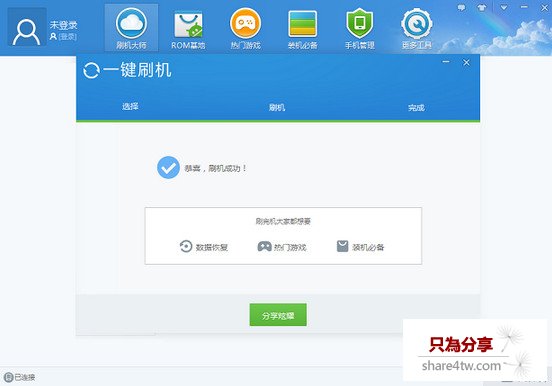Open 装机必备 toolbar icon
The width and height of the screenshot is (552, 386).
pyautogui.click(x=302, y=24)
